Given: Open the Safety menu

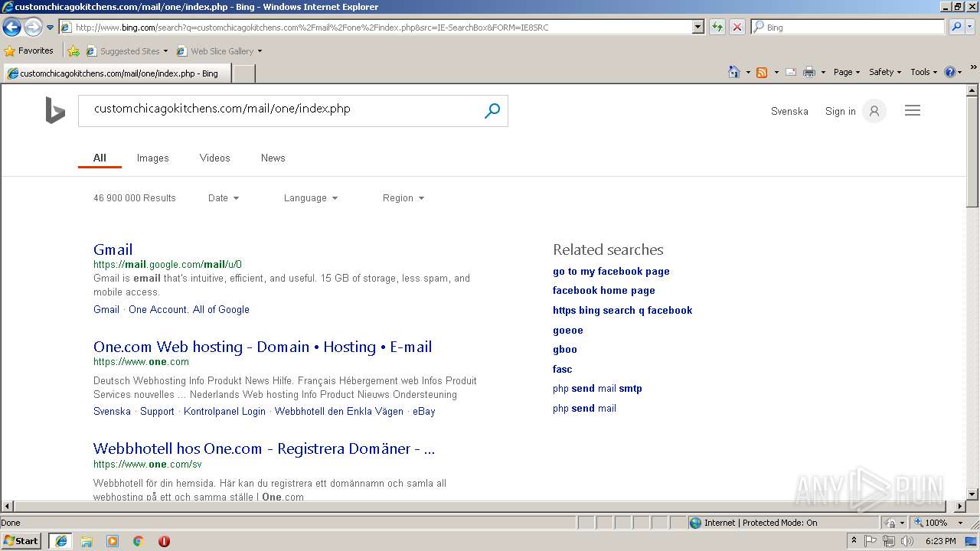Looking at the screenshot, I should click(885, 72).
